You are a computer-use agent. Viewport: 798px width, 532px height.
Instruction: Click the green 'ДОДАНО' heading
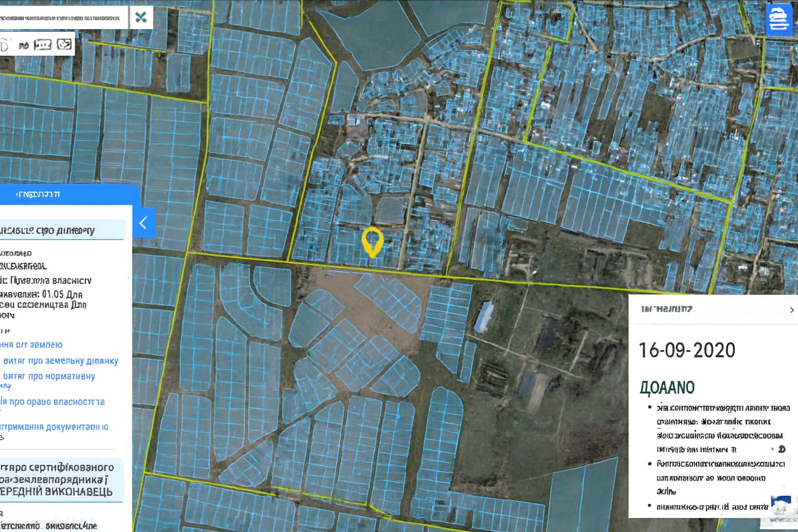pos(667,388)
